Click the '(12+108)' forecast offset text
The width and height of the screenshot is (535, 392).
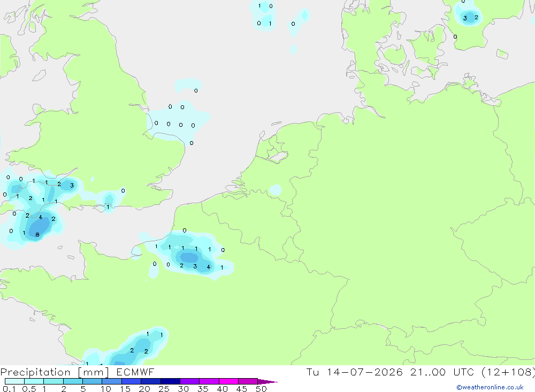pyautogui.click(x=508, y=372)
